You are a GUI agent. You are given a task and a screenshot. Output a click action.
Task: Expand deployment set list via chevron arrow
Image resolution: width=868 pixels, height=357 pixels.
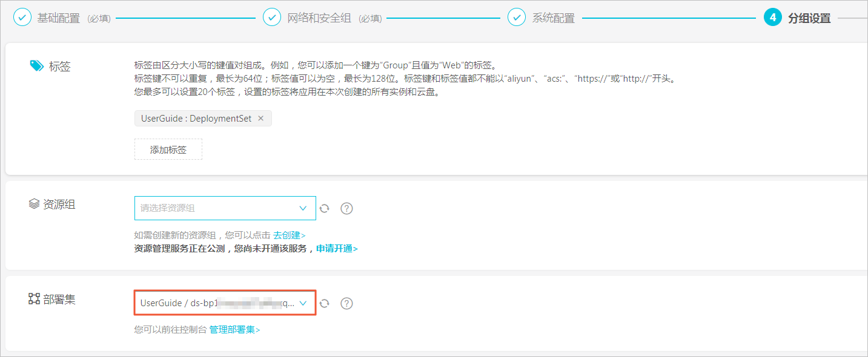pyautogui.click(x=304, y=303)
